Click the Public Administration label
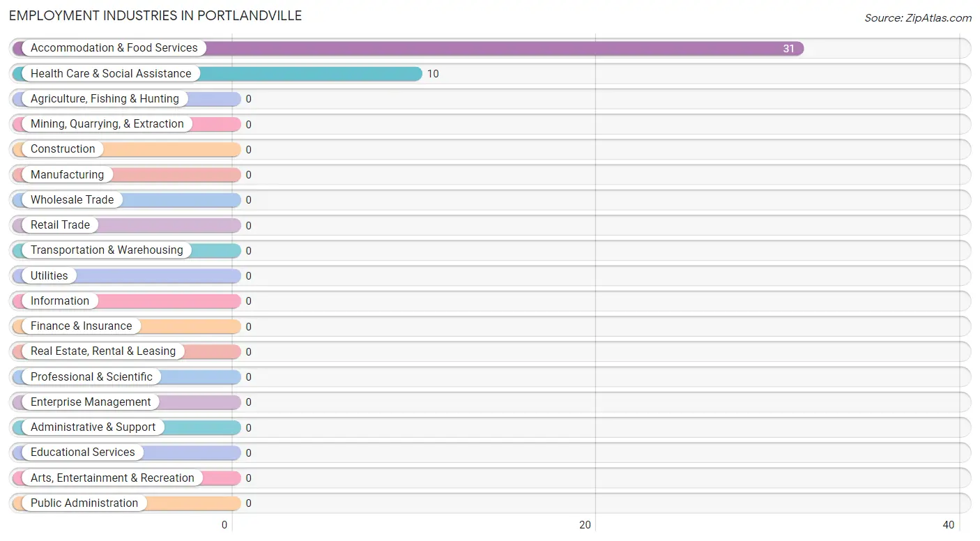Viewport: 980px width, 541px height. click(x=84, y=503)
